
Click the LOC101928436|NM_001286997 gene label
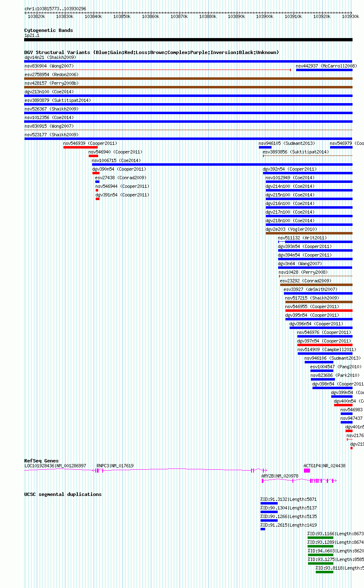point(55,466)
